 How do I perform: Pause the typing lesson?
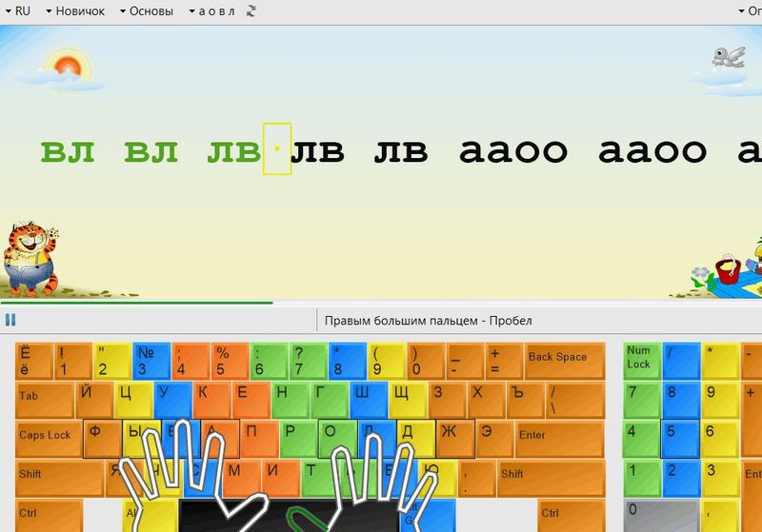point(10,321)
